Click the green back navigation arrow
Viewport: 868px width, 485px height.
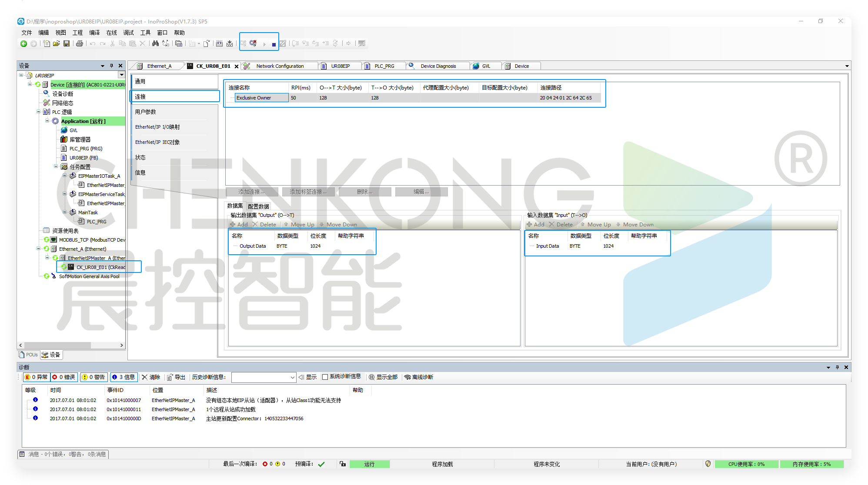coord(24,43)
